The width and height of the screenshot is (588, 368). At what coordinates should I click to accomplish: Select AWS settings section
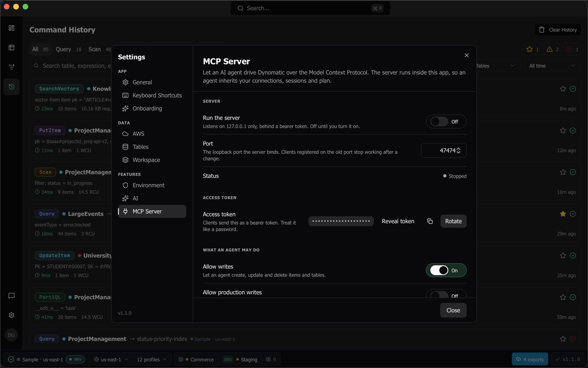pyautogui.click(x=152, y=134)
